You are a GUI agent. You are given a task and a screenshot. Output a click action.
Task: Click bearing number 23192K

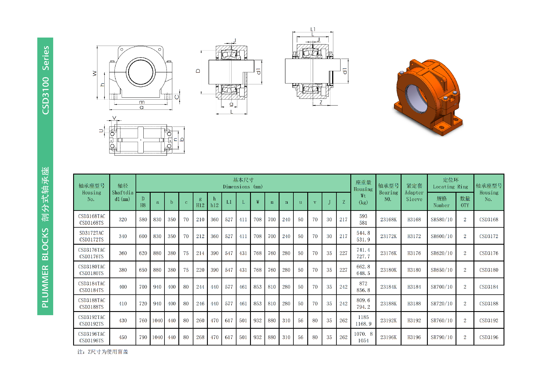[388, 320]
